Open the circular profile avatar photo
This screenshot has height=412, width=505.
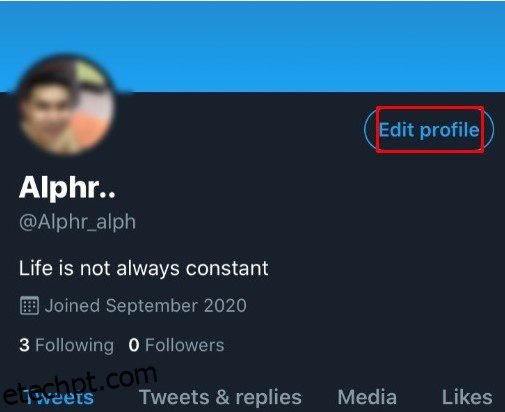pyautogui.click(x=66, y=105)
